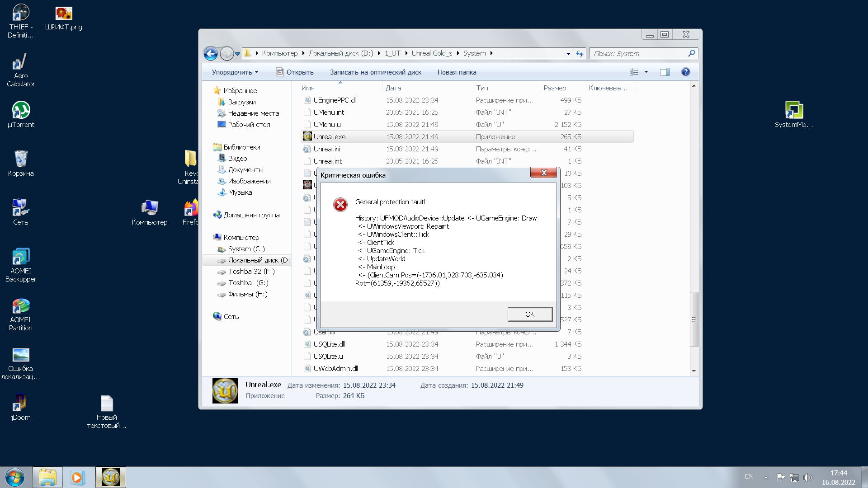
Task: Click the Поиск: System search field
Action: [x=640, y=53]
